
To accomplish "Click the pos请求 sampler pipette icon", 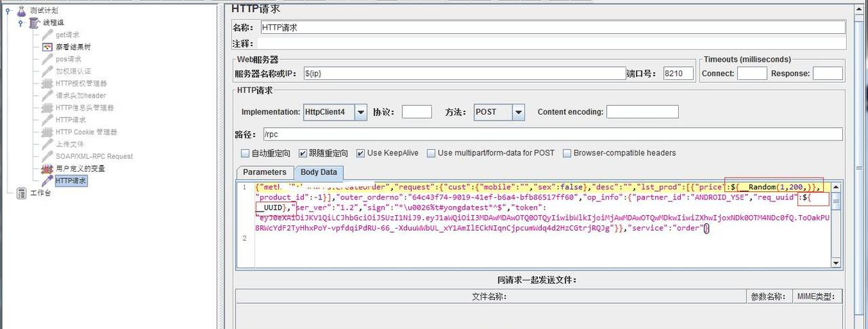I will 47,60.
